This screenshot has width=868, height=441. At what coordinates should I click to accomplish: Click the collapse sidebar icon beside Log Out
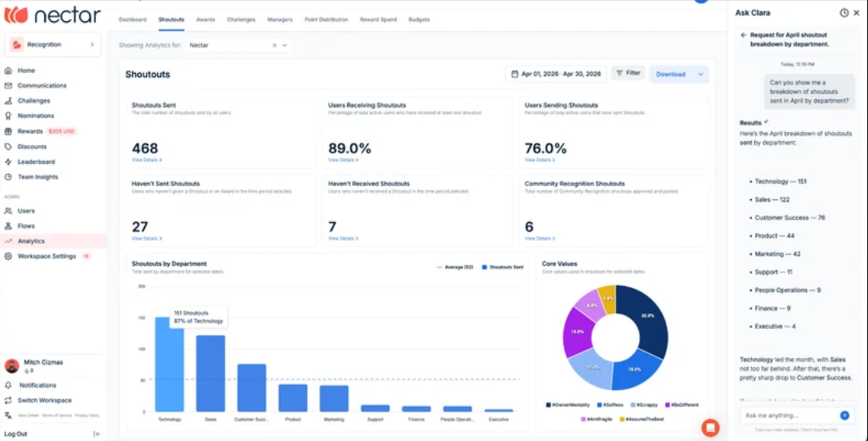(x=97, y=434)
